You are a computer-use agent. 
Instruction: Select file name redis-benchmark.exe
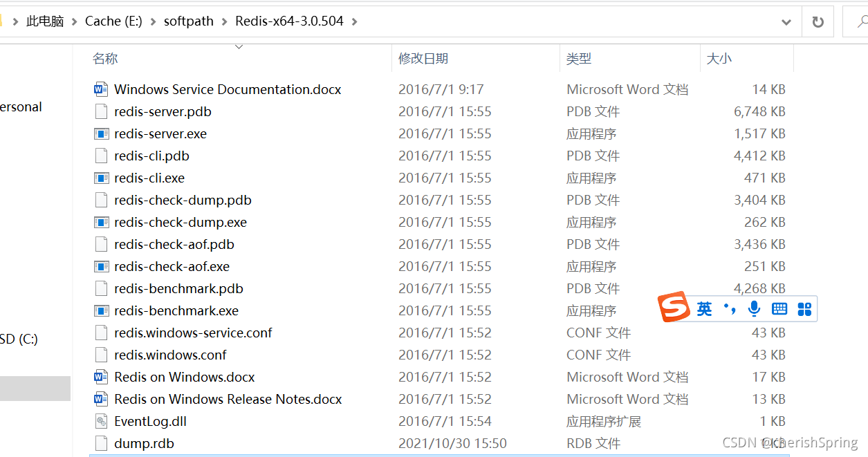click(x=176, y=310)
